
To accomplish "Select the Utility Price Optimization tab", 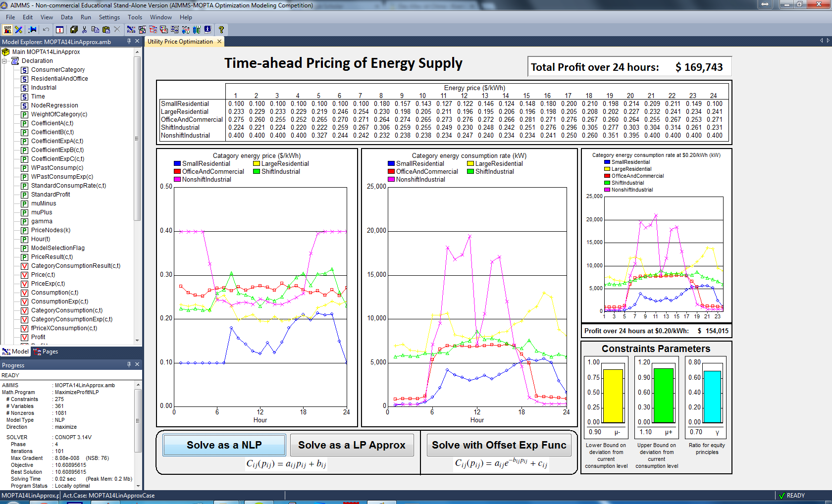I will coord(180,42).
